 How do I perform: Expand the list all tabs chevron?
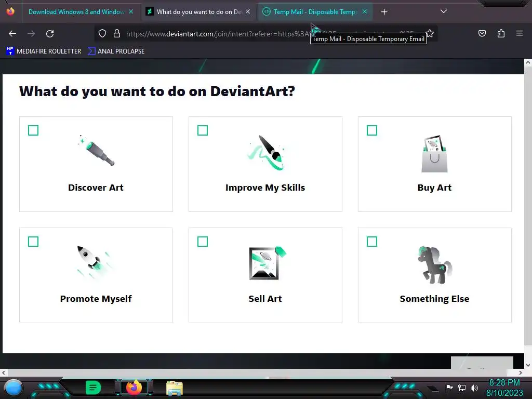[x=444, y=11]
